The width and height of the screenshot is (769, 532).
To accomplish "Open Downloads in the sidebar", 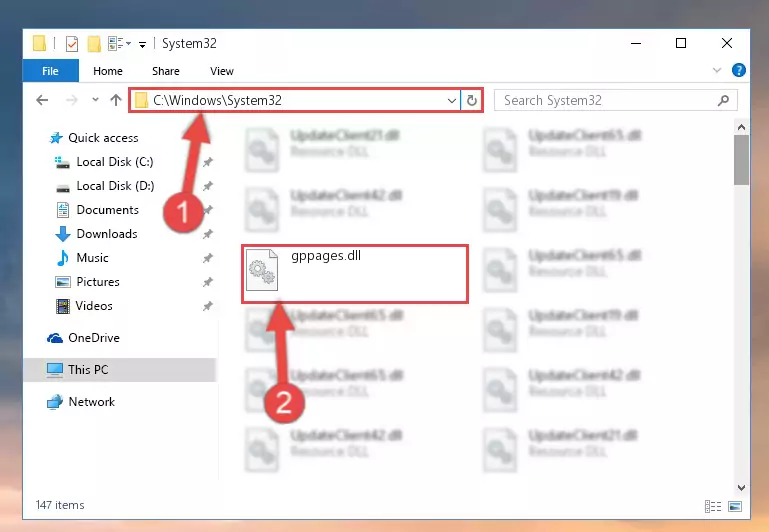I will point(107,234).
